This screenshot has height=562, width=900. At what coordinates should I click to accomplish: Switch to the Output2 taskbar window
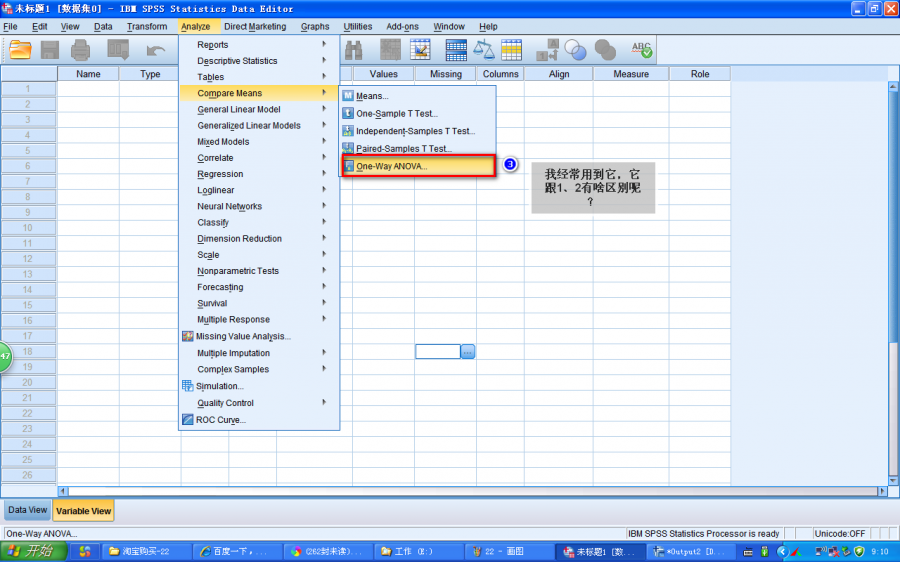[690, 552]
